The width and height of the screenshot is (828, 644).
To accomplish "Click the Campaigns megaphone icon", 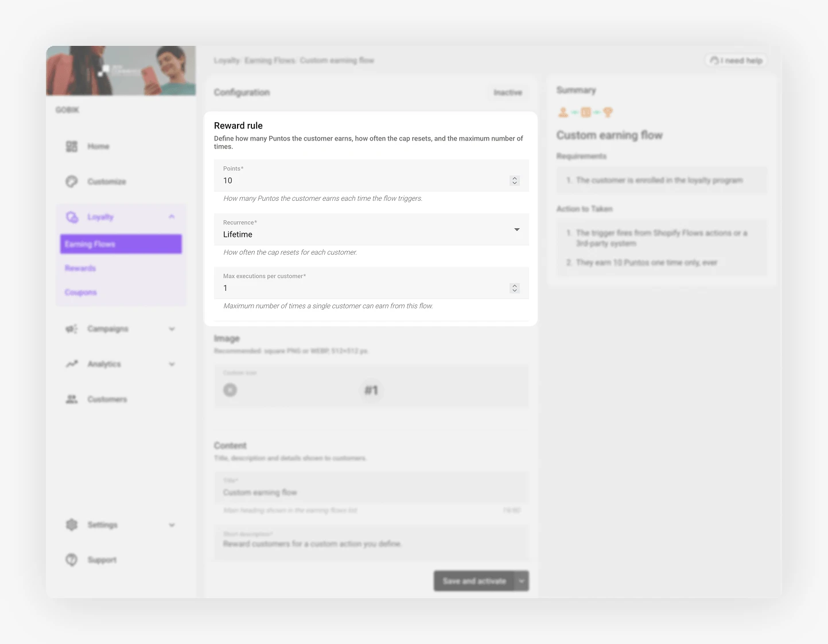I will click(72, 329).
